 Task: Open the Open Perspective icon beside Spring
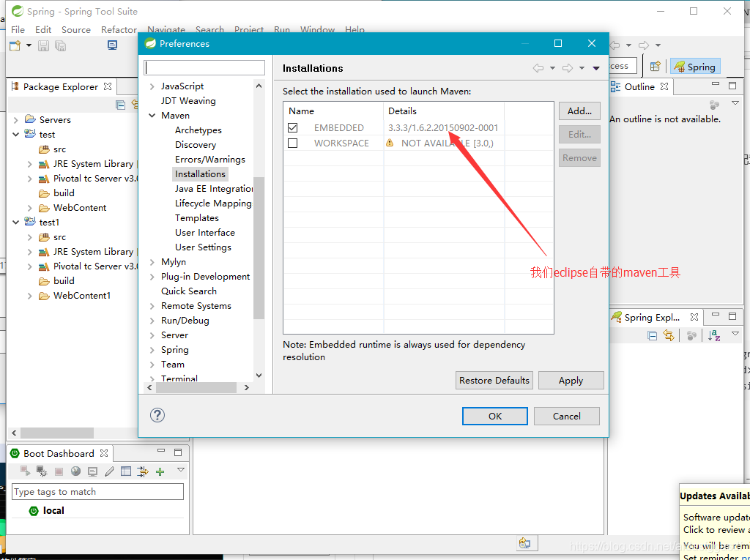(656, 66)
